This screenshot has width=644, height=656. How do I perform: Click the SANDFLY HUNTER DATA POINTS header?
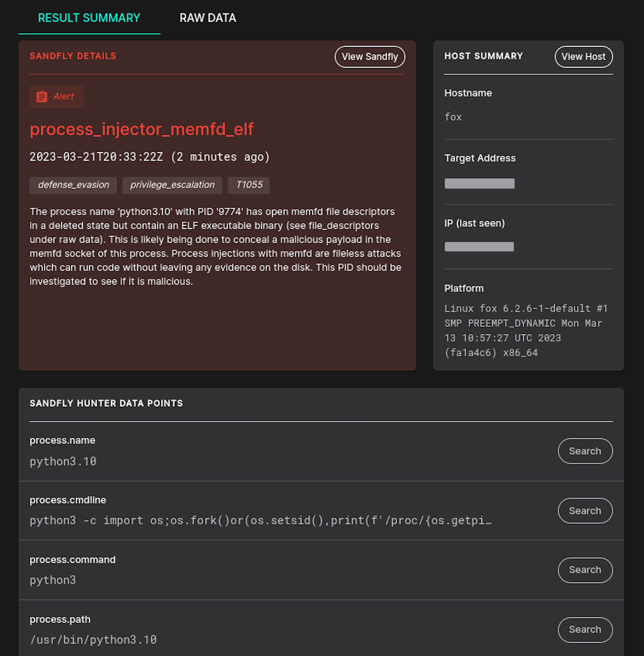[x=106, y=403]
